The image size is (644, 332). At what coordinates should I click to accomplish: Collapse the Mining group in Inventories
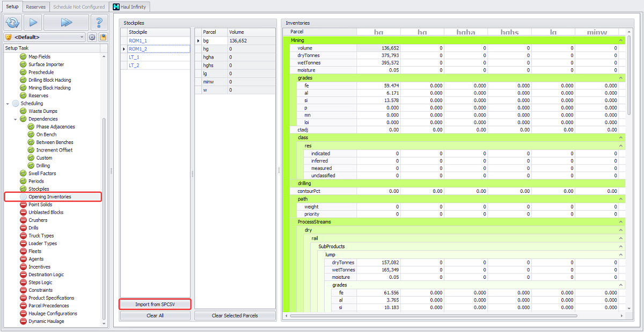point(621,40)
